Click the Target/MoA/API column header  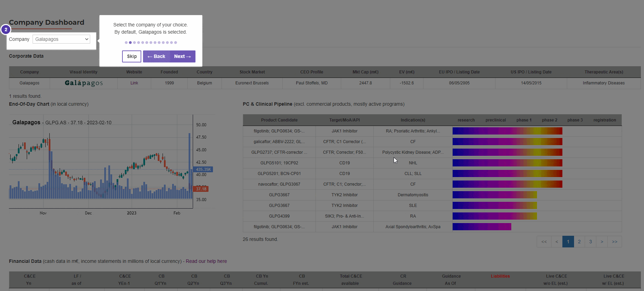345,120
